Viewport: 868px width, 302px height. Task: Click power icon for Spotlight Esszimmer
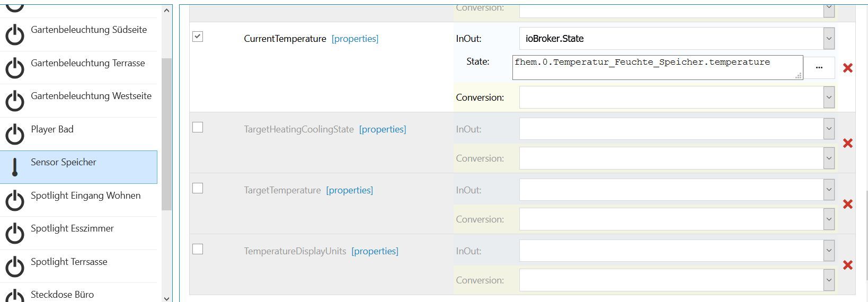tap(15, 234)
